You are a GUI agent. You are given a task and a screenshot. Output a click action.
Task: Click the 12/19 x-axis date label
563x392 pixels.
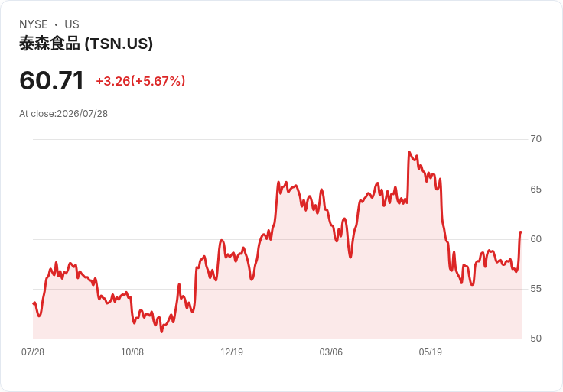click(232, 352)
